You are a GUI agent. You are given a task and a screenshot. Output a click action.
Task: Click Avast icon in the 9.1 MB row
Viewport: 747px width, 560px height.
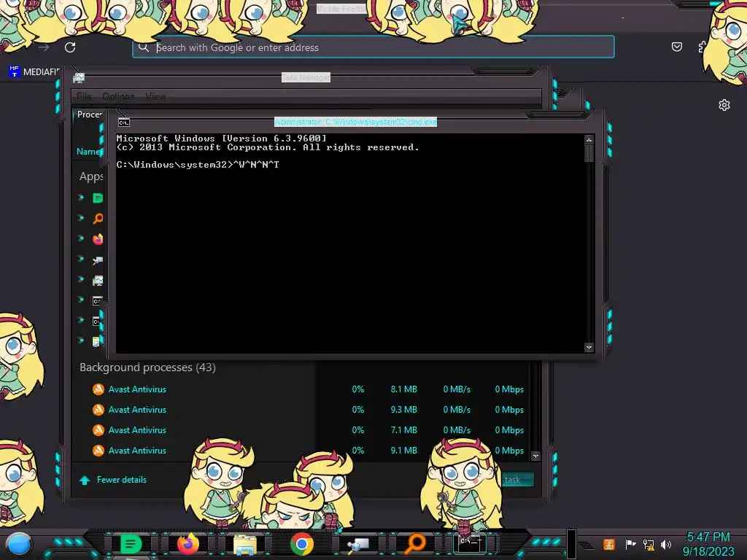point(98,451)
